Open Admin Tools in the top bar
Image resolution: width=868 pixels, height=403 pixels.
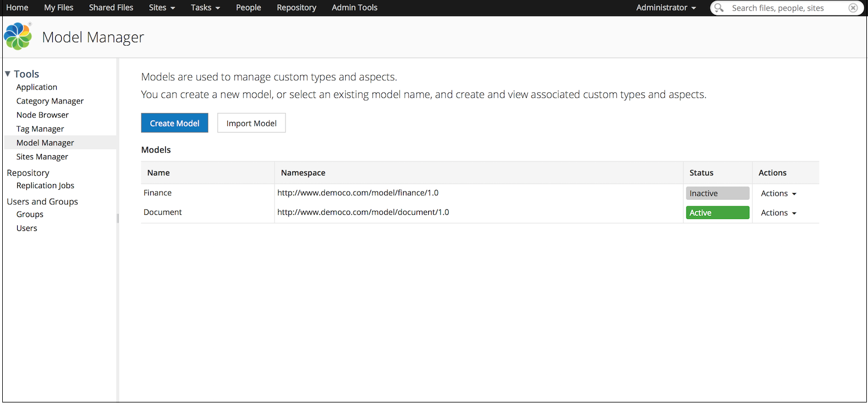(x=355, y=8)
